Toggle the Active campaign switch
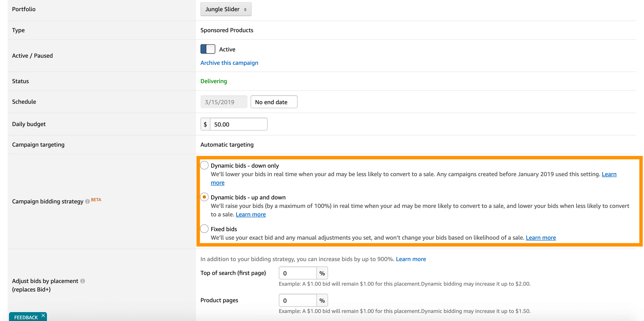 click(x=207, y=49)
